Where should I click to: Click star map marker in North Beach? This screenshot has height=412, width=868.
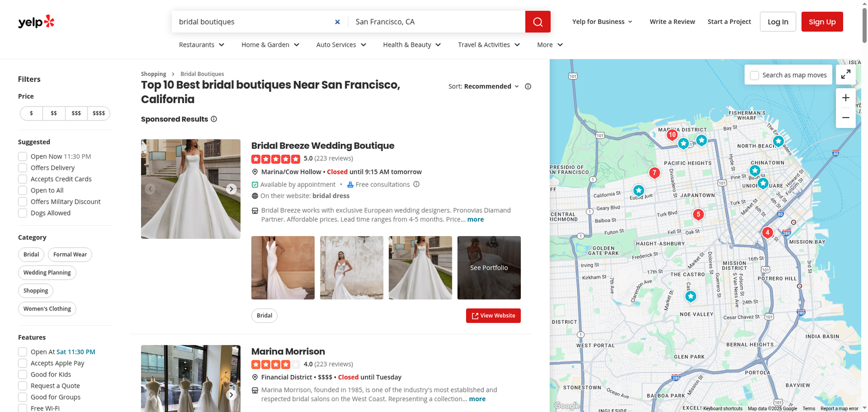778,141
